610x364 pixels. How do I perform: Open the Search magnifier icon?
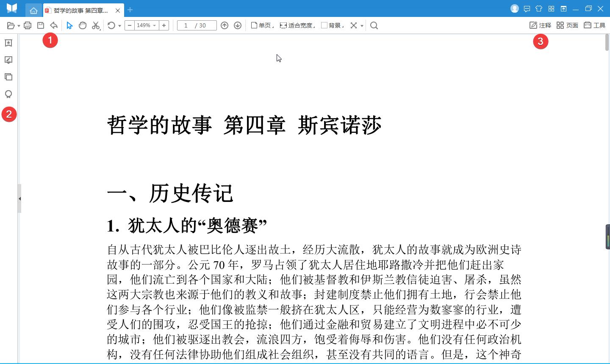click(374, 25)
